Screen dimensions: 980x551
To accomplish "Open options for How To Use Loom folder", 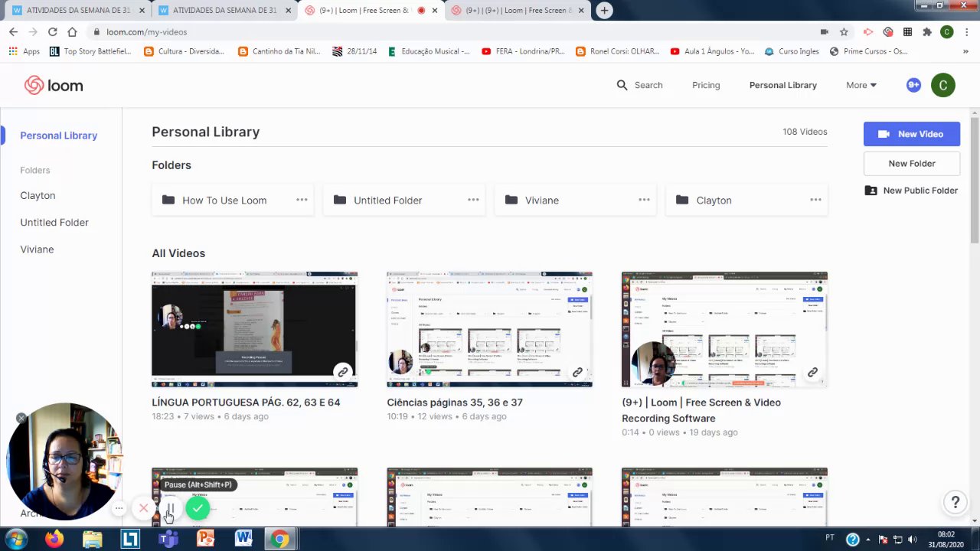I will click(x=302, y=200).
